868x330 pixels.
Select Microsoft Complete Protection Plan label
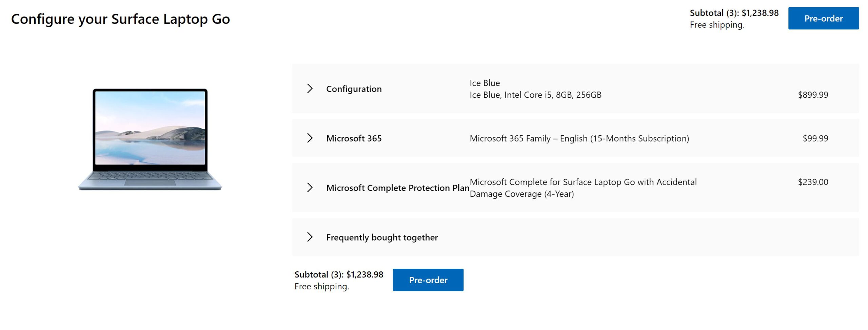pos(397,188)
